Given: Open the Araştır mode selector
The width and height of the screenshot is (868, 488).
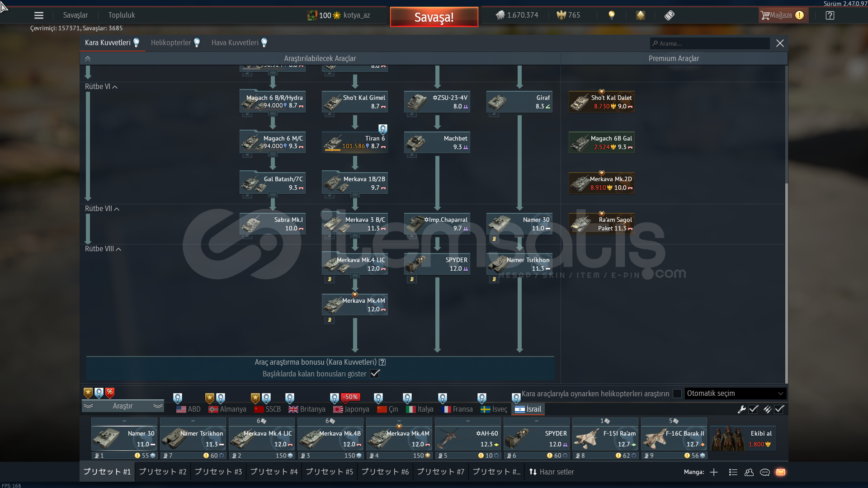Looking at the screenshot, I should pyautogui.click(x=123, y=406).
